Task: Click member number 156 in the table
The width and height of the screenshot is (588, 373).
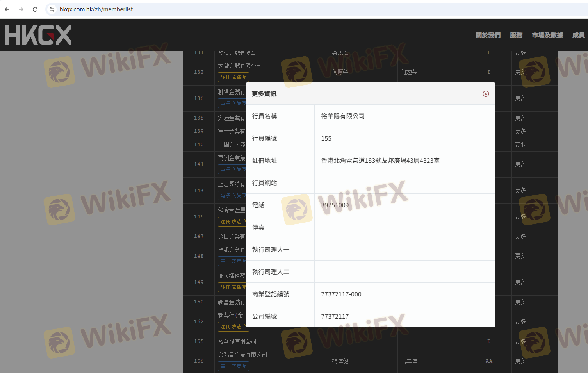Action: tap(199, 361)
